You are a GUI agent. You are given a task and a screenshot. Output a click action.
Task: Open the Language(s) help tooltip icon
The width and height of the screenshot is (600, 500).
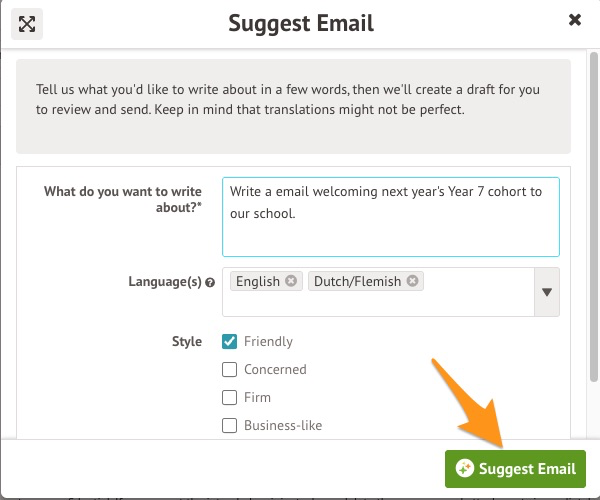(x=210, y=283)
